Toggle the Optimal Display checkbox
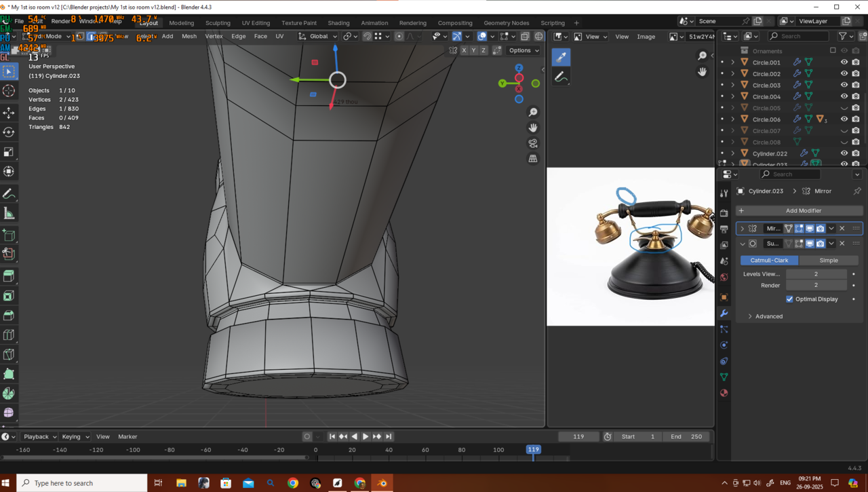 point(789,299)
